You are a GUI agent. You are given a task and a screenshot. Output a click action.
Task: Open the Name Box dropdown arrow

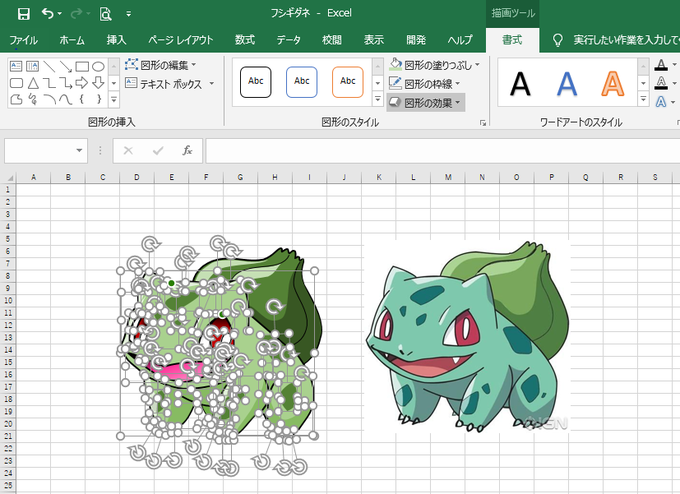pyautogui.click(x=79, y=150)
